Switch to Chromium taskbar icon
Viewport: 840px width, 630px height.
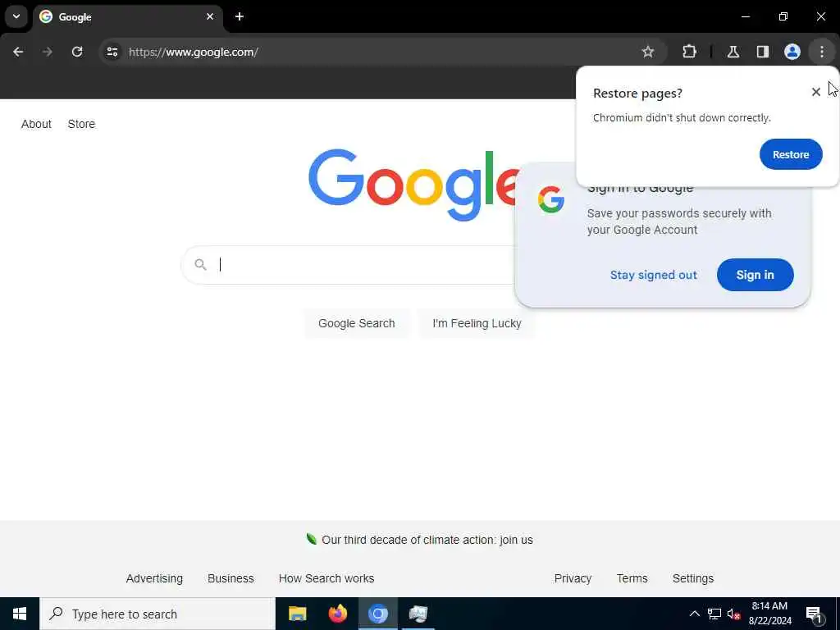[x=377, y=614]
